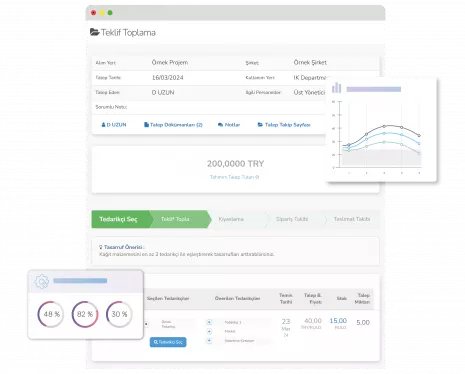Click the speech bubble Notlar icon
Viewport: 465px width, 374px height.
(220, 125)
